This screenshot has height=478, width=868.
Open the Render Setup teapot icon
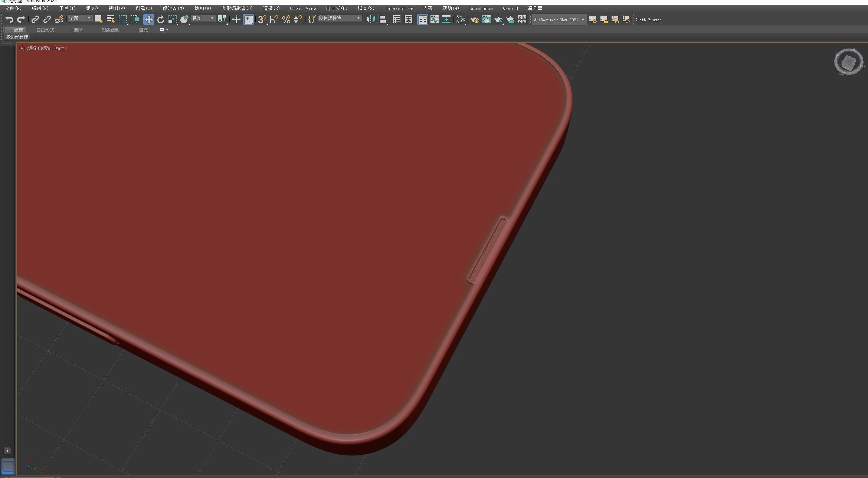click(475, 20)
